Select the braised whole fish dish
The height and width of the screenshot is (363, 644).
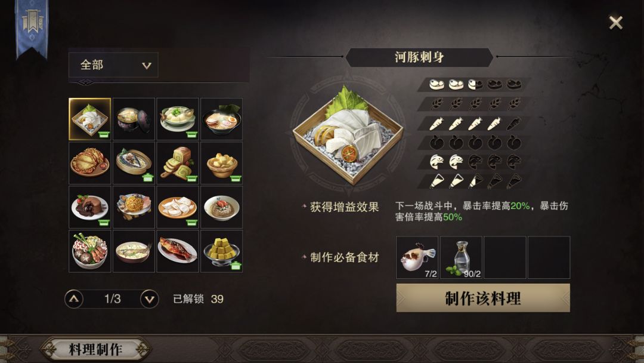pyautogui.click(x=178, y=251)
